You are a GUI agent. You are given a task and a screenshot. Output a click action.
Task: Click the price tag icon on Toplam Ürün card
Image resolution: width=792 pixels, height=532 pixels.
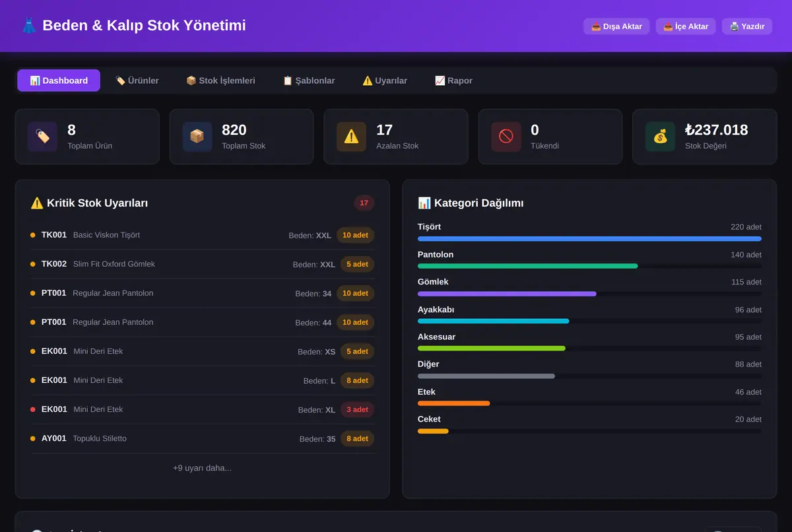pos(42,137)
